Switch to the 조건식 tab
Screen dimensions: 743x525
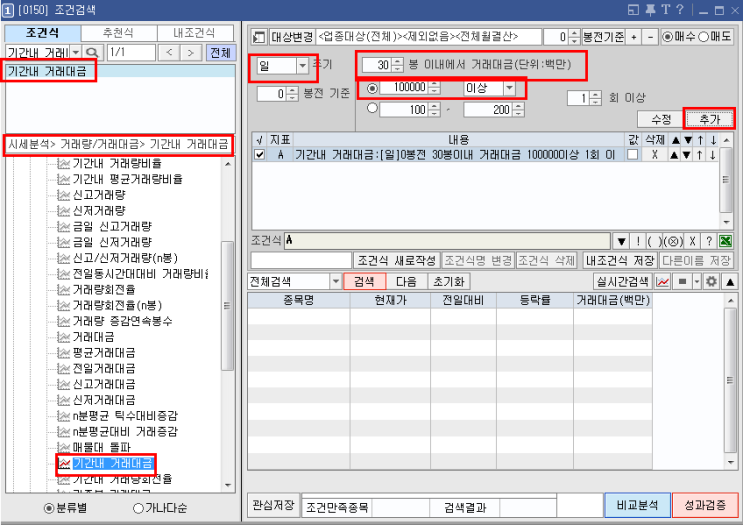pos(43,33)
